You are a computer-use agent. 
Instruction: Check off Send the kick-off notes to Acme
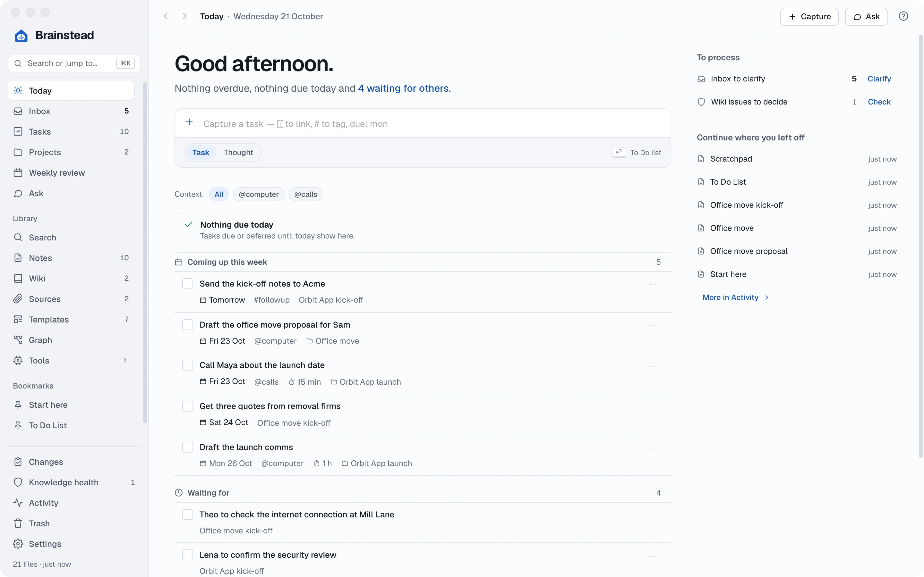click(x=187, y=284)
